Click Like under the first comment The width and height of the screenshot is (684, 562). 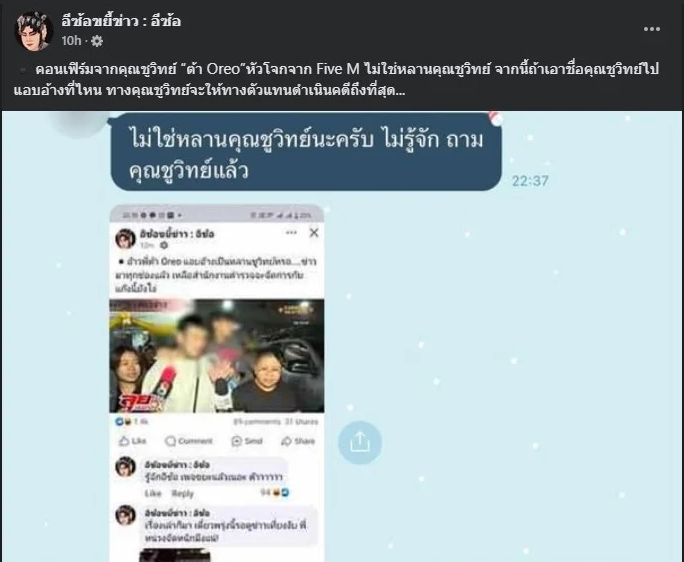[x=153, y=493]
